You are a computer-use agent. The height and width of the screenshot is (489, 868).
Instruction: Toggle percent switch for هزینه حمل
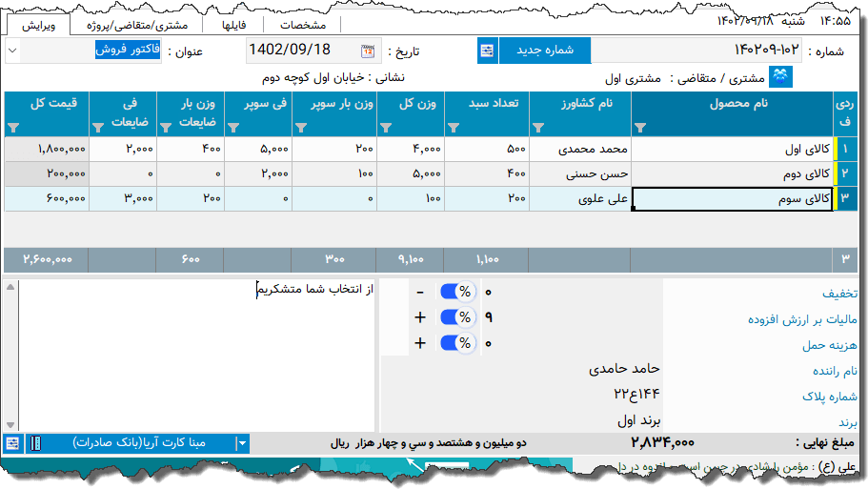click(457, 343)
